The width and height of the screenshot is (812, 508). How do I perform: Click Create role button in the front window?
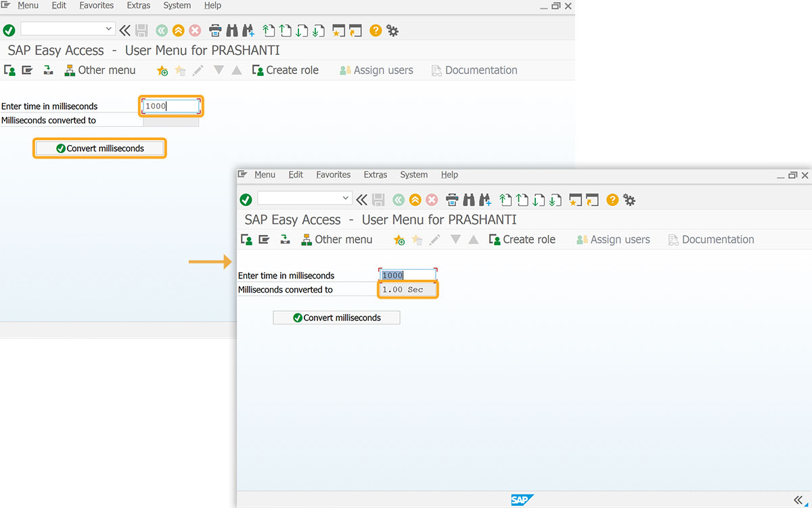tap(522, 240)
